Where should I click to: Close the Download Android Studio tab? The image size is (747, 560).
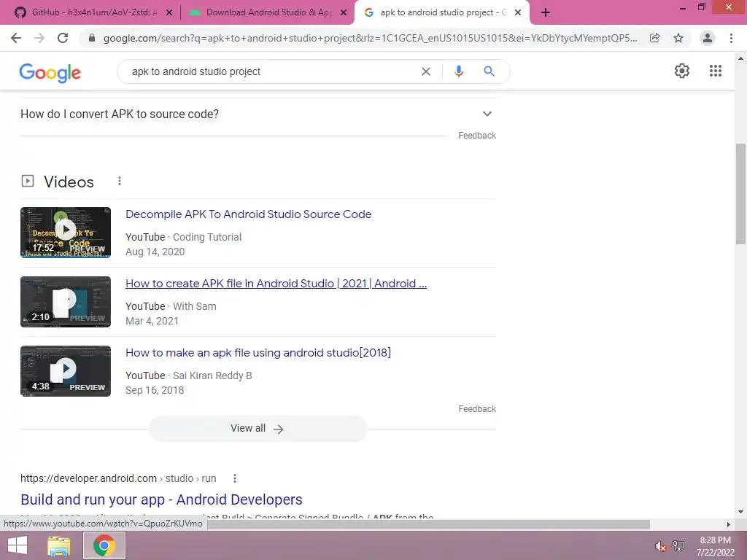tap(344, 13)
